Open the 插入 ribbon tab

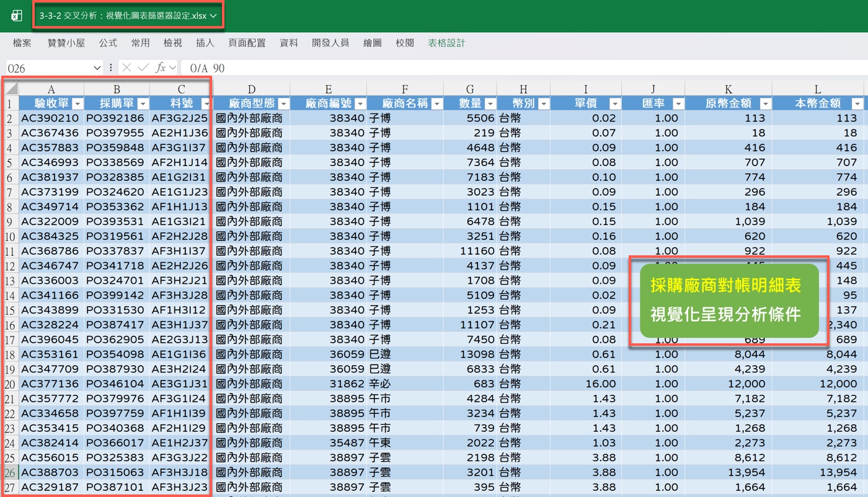(205, 43)
